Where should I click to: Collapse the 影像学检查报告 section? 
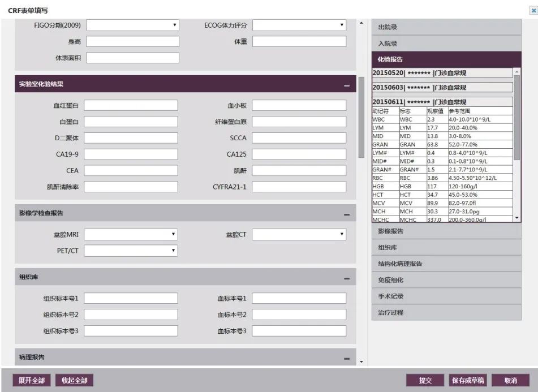click(346, 214)
